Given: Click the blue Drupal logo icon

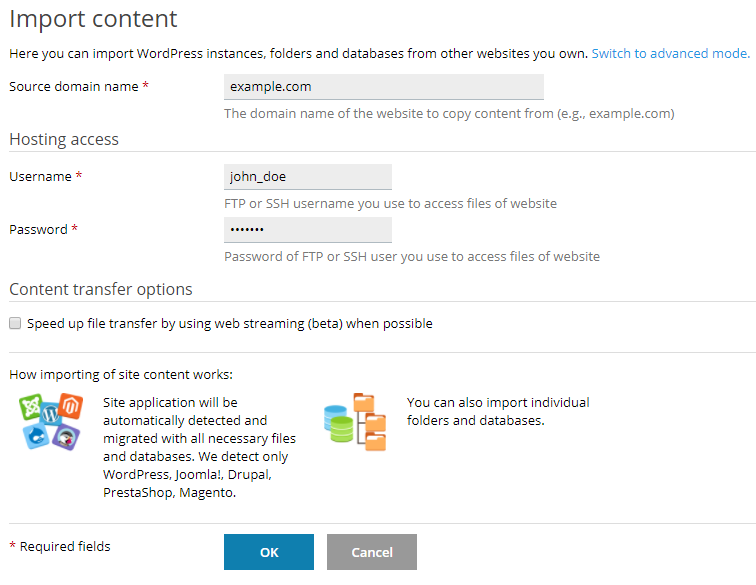Looking at the screenshot, I should pyautogui.click(x=37, y=434).
